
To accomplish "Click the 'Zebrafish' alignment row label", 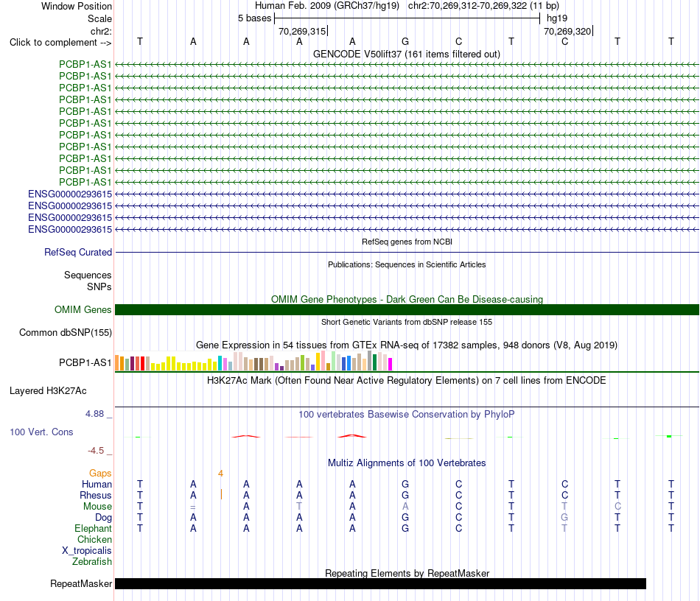I will (92, 562).
